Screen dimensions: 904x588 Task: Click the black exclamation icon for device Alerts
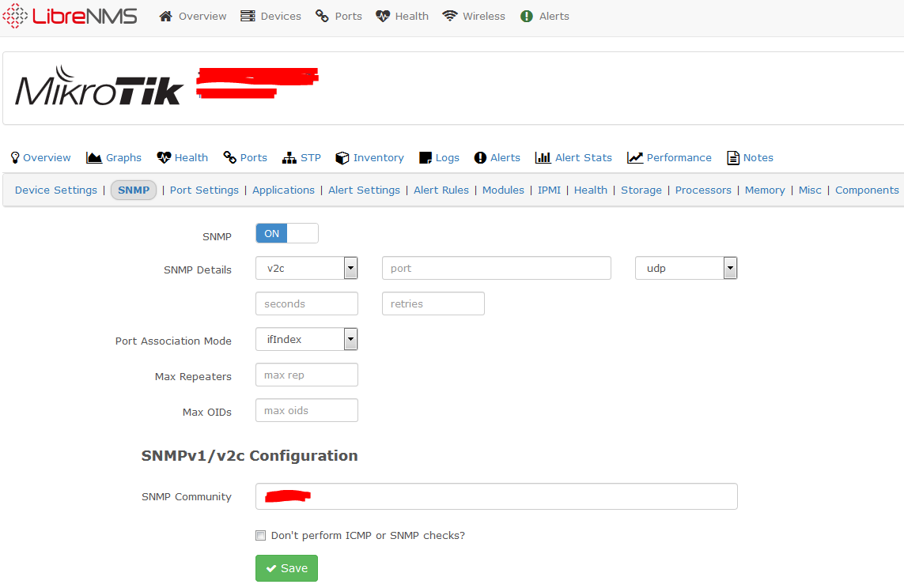click(x=480, y=158)
